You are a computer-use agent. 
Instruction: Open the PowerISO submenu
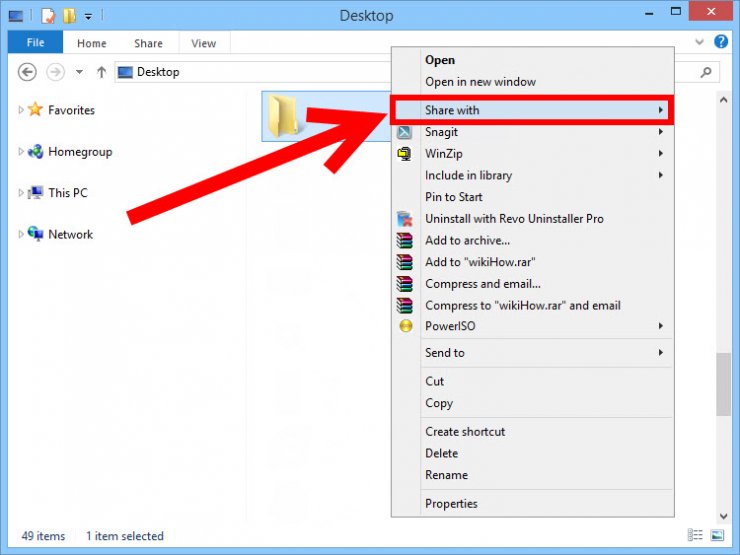532,326
